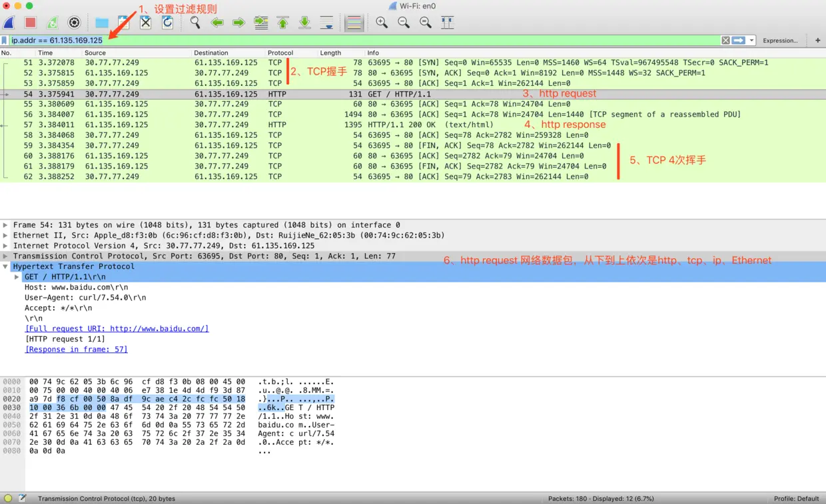Viewport: 826px width, 504px height.
Task: Click the go to specified packet icon
Action: pyautogui.click(x=261, y=23)
